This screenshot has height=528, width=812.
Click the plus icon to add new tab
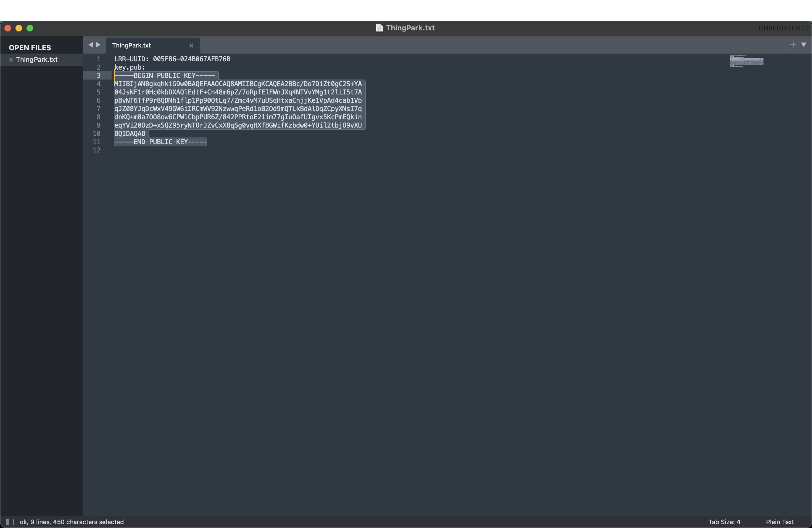coord(793,45)
